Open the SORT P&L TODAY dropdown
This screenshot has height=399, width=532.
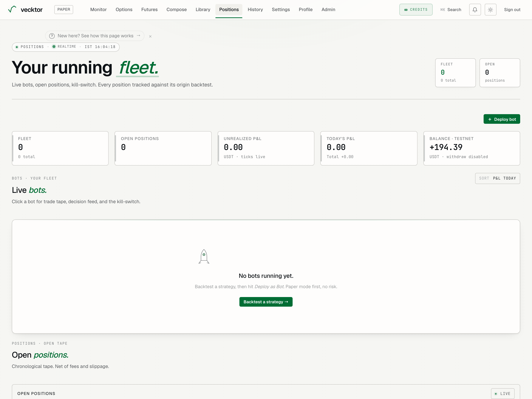[497, 178]
